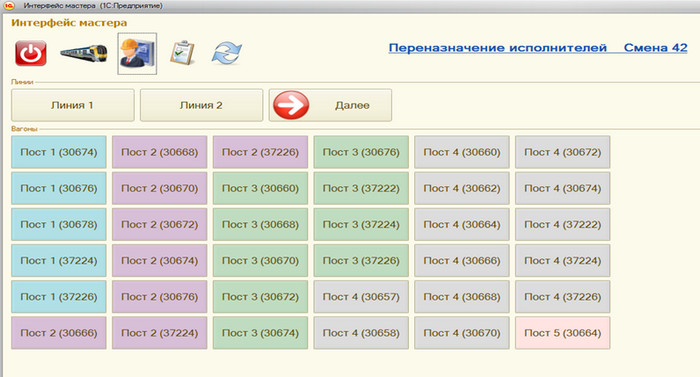Choose wagon Пост 4 (30660)
This screenshot has width=700, height=377.
click(462, 152)
